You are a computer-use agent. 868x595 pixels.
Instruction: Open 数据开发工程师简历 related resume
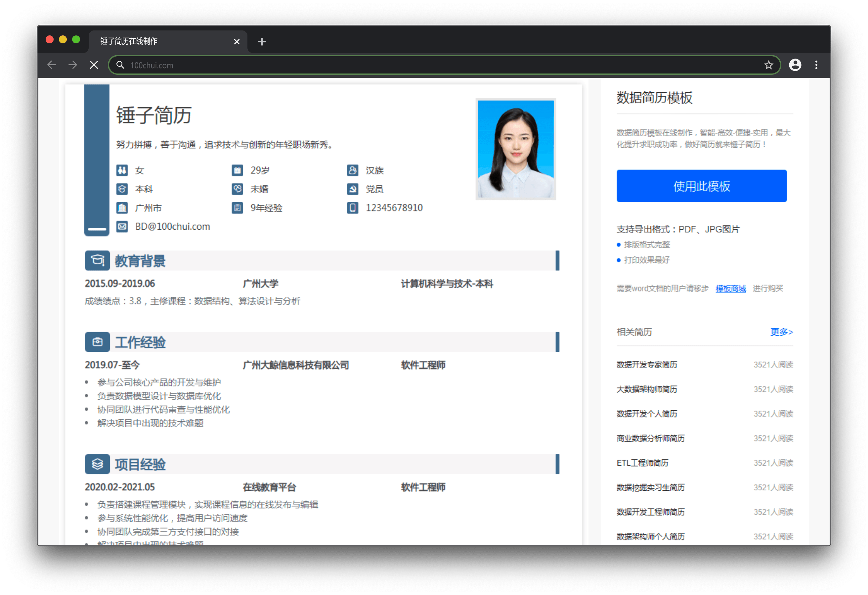coord(651,512)
